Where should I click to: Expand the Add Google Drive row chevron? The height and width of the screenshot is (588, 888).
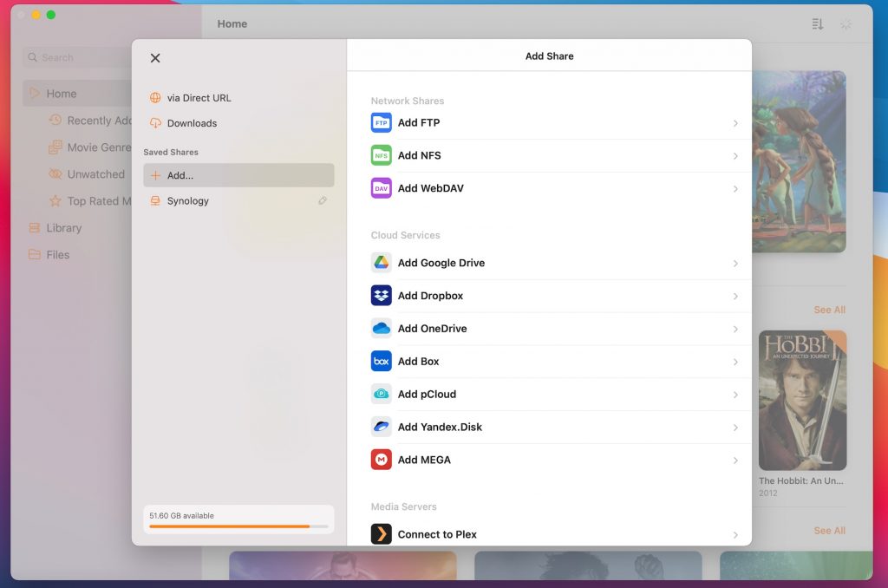pos(735,264)
